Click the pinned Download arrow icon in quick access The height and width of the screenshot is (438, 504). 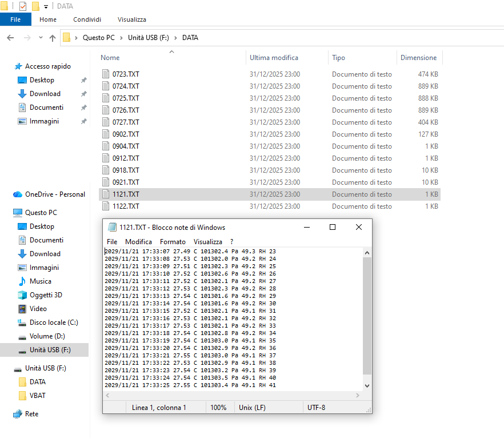22,94
